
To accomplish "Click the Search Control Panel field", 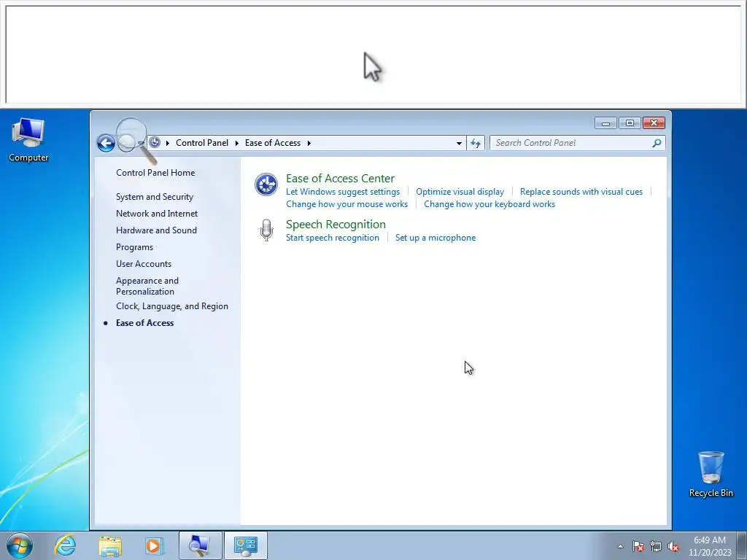I will [578, 143].
